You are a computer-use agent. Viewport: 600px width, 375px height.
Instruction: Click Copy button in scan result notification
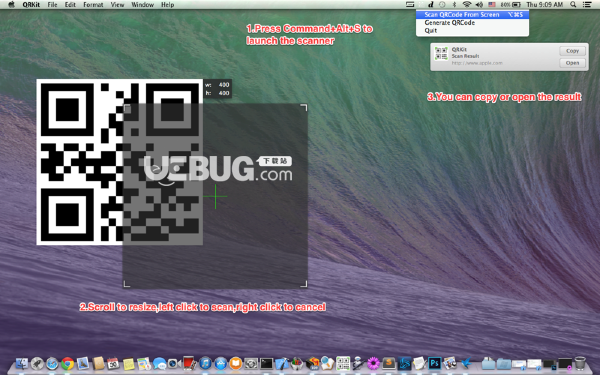click(572, 51)
